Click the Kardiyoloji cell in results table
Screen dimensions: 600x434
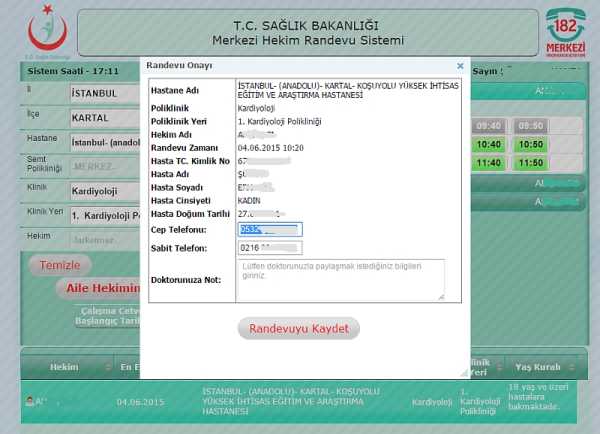[432, 402]
